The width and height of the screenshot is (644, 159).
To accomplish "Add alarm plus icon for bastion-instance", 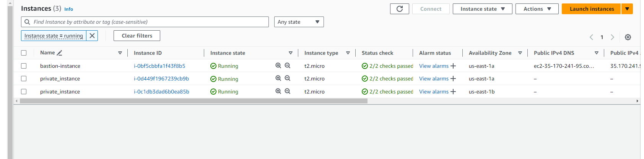I will (453, 66).
